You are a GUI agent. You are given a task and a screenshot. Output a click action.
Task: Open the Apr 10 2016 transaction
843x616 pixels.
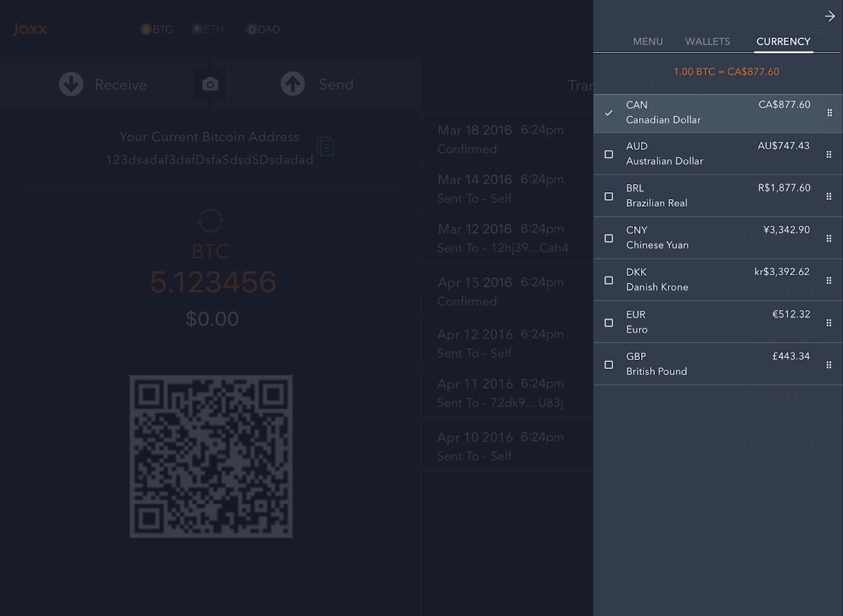507,446
